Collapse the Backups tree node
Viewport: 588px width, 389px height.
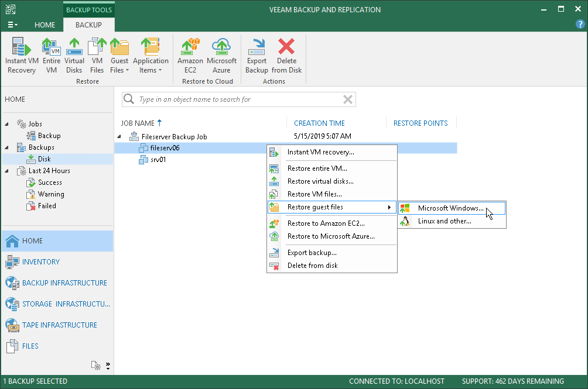pos(7,147)
